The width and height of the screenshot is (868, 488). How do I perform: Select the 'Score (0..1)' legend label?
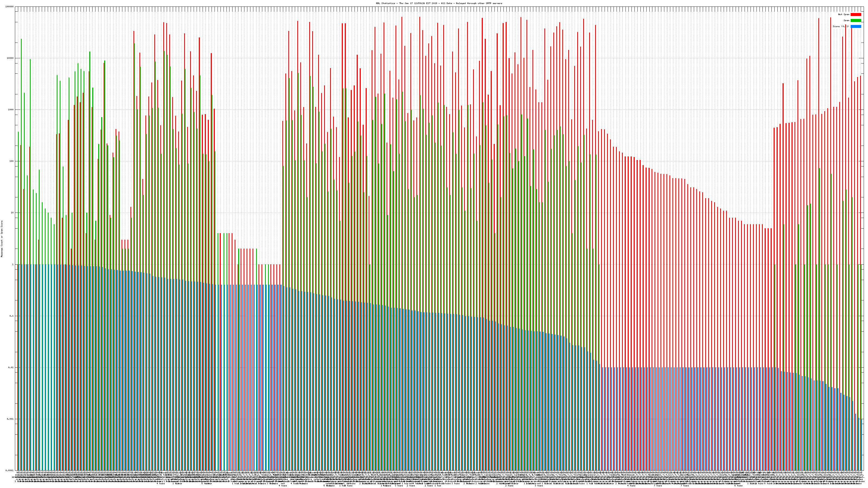pos(841,26)
